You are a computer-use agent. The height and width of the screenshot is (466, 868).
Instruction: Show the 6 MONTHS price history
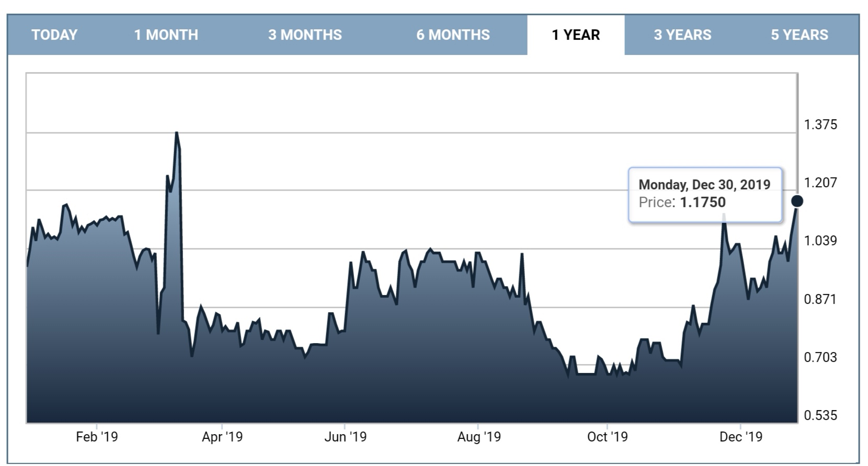tap(453, 35)
